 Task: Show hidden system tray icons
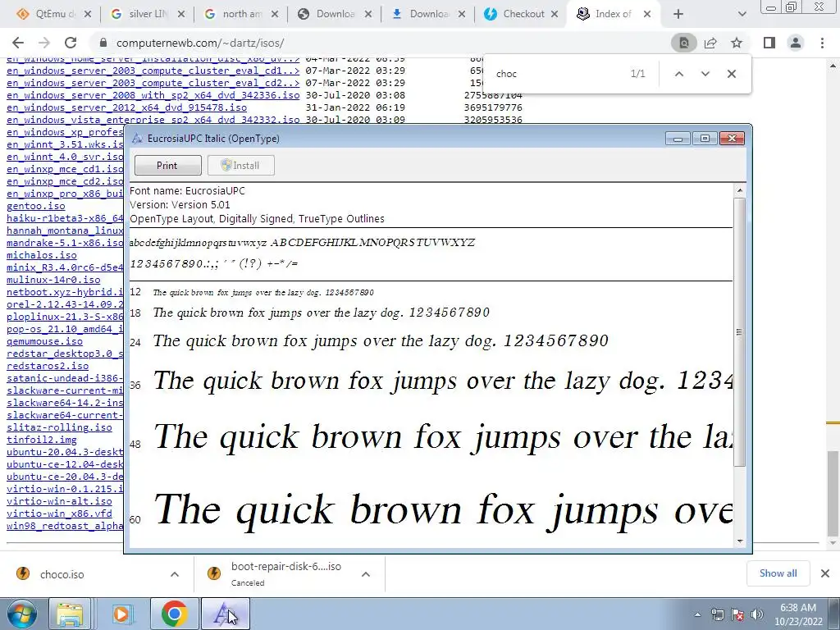pos(697,614)
